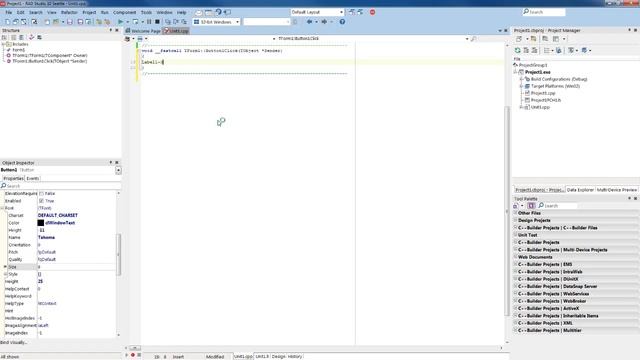
Task: Open the Run button dropdown arrow
Action: [127, 22]
